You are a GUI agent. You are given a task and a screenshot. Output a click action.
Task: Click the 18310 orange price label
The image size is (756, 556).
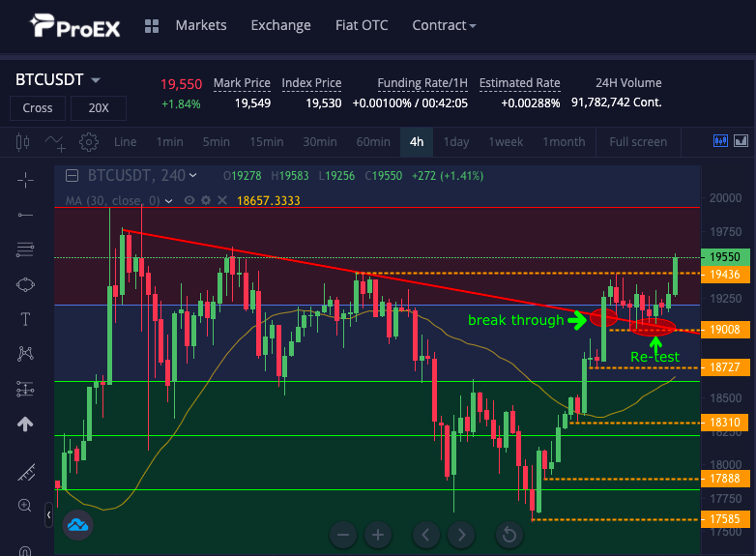click(x=725, y=423)
